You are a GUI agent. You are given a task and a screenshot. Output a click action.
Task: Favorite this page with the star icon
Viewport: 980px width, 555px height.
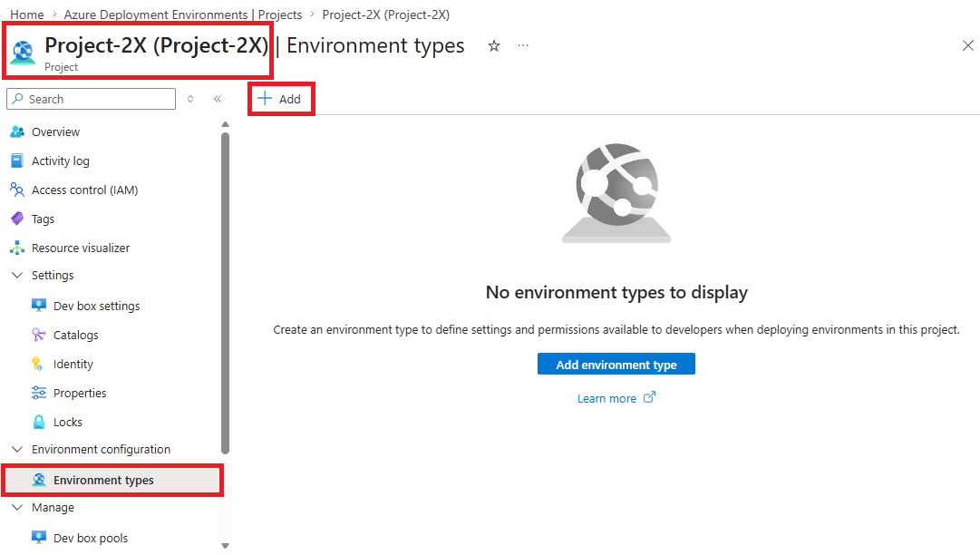point(494,45)
